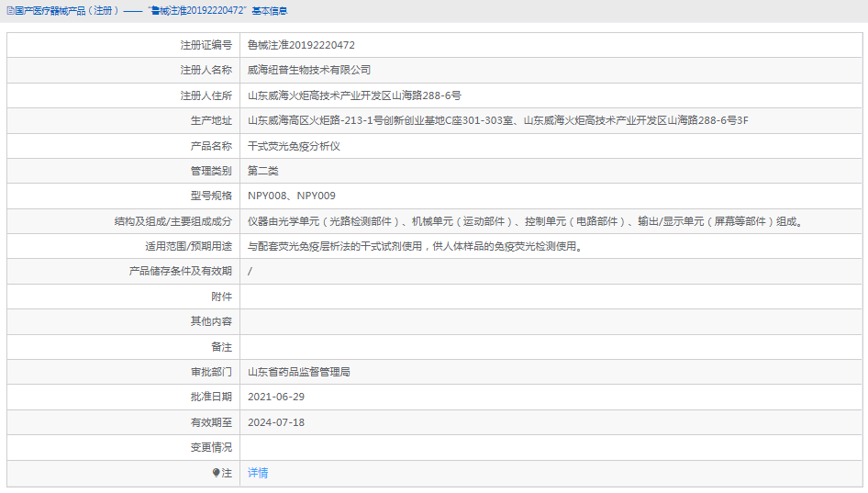Click the 注册证编号 label
Screen dimensions: 868x493
206,45
